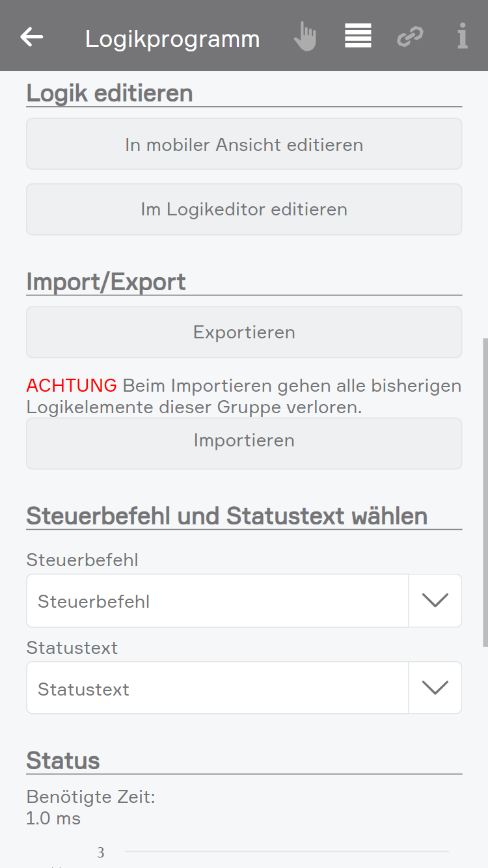Expand the Steuerbefehl chevron arrow

[435, 601]
